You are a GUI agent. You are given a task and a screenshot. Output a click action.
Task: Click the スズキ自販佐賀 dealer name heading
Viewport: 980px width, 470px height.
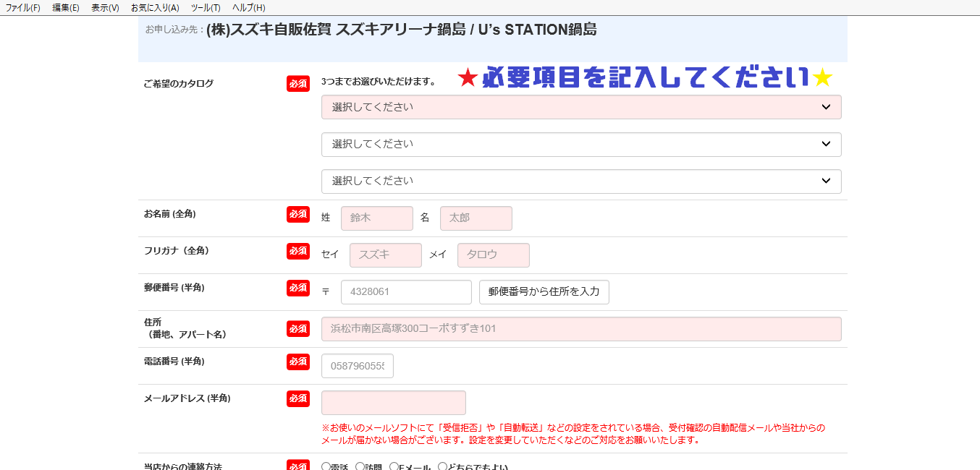pos(402,30)
